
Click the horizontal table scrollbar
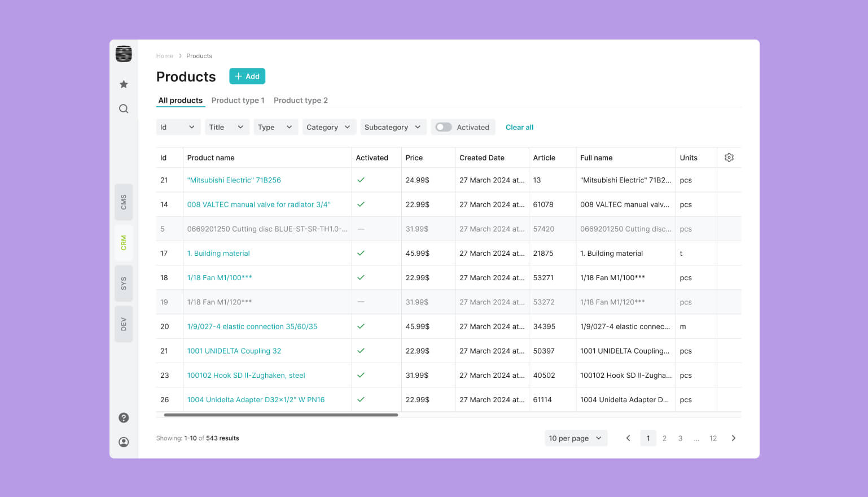click(280, 415)
